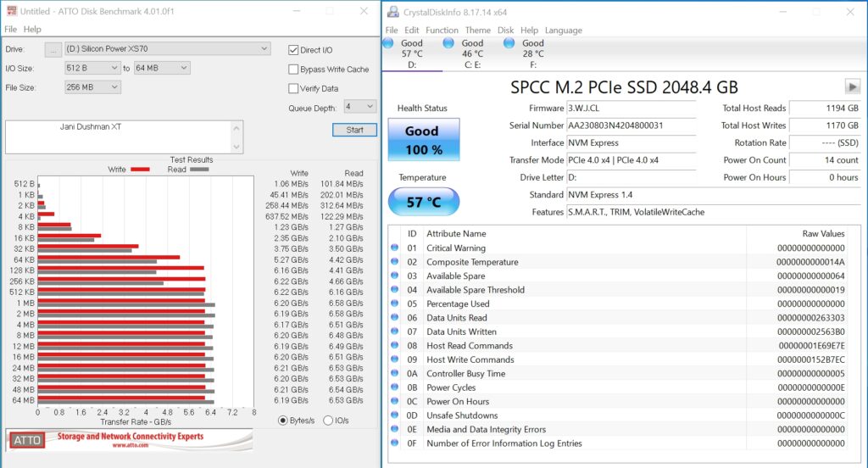
Task: Click the description box scroll down arrow
Action: 237,147
